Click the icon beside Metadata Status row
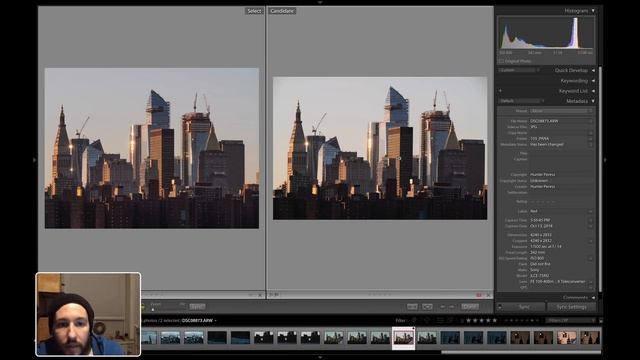The height and width of the screenshot is (360, 640). coord(590,144)
